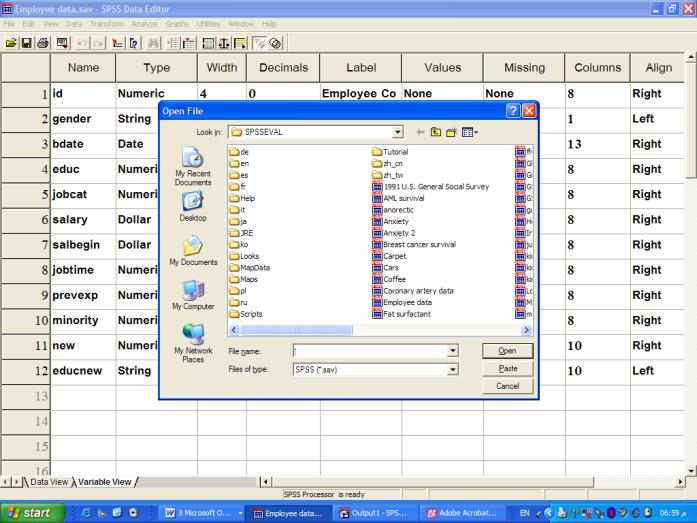
Task: Select the Cars data file
Action: pos(385,267)
